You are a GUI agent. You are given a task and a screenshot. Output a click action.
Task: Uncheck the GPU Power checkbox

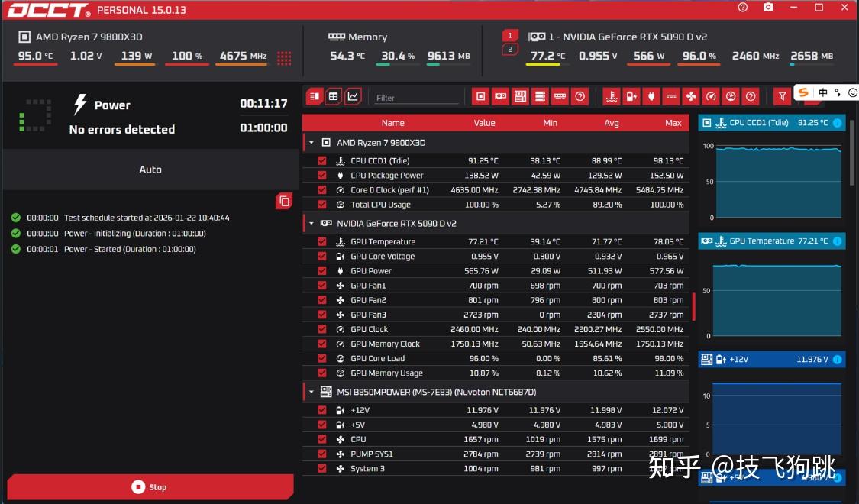(322, 270)
